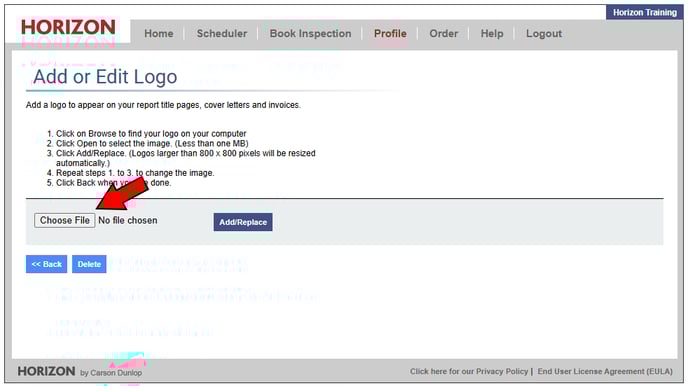This screenshot has width=688, height=386.
Task: Open the Help section
Action: pos(492,34)
